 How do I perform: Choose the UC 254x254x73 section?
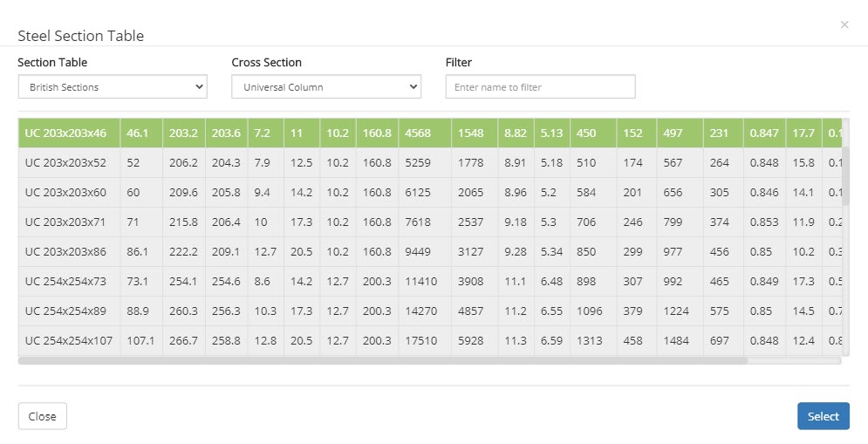click(65, 282)
